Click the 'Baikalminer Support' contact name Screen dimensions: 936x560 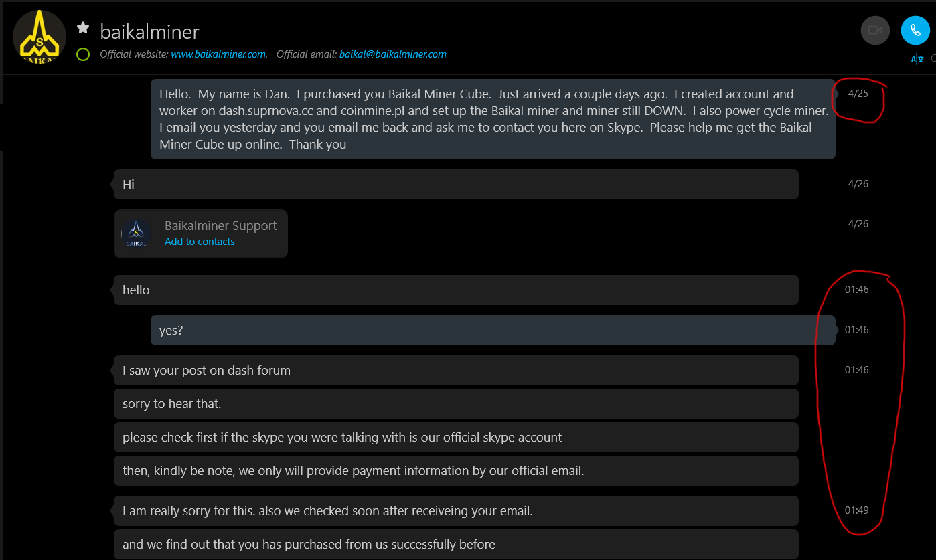point(220,226)
